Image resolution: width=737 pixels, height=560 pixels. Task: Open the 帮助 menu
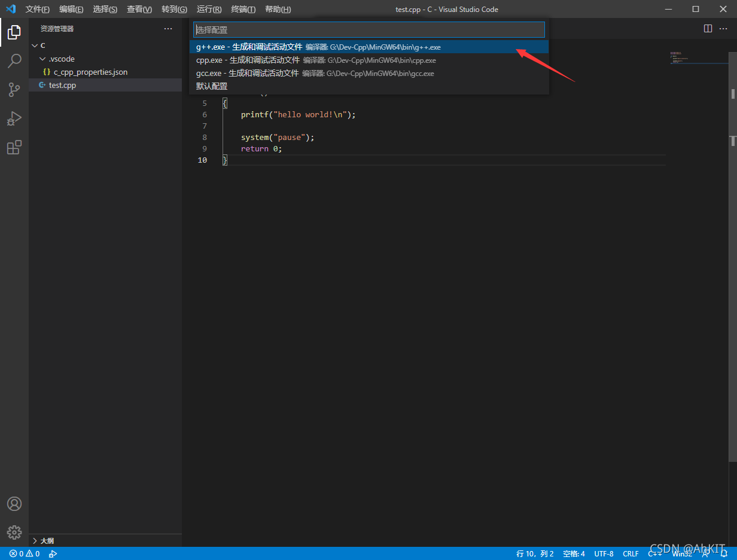tap(278, 9)
